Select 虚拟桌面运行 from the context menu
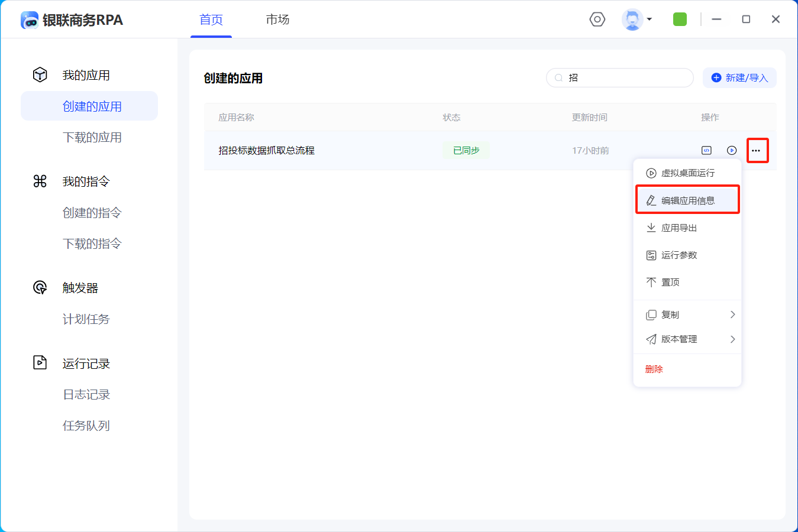Image resolution: width=798 pixels, height=532 pixels. [687, 173]
